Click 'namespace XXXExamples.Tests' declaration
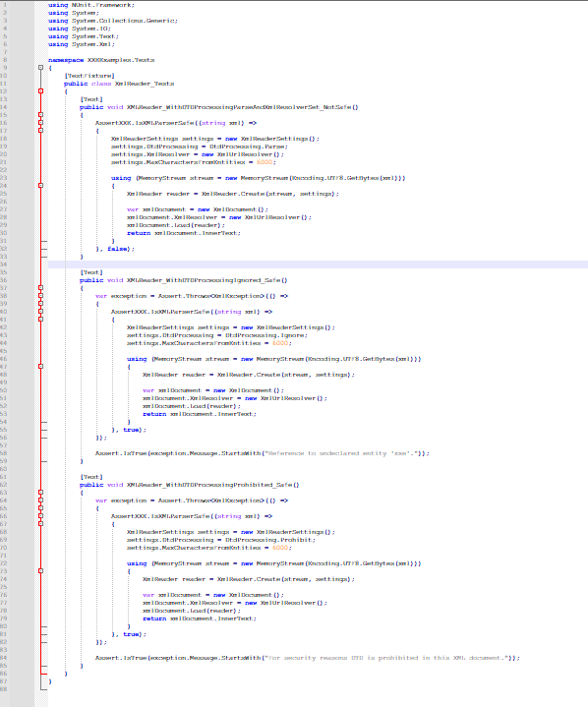Image resolution: width=588 pixels, height=707 pixels. coord(101,60)
